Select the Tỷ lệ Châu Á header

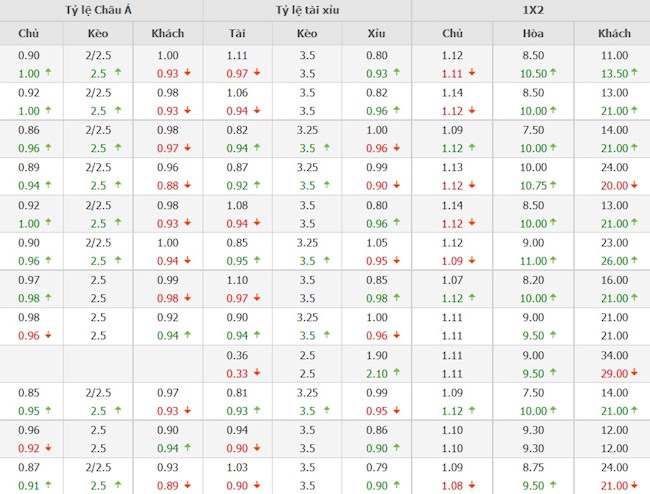point(101,11)
